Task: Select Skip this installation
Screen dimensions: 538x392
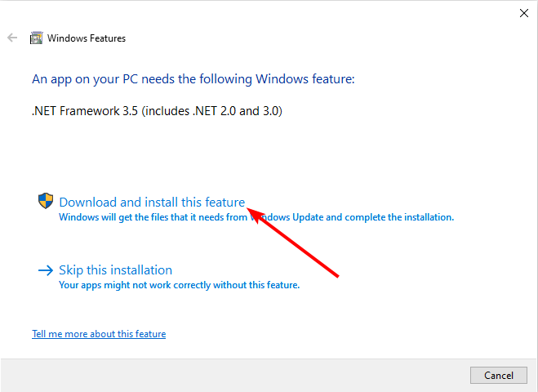Action: click(x=115, y=270)
